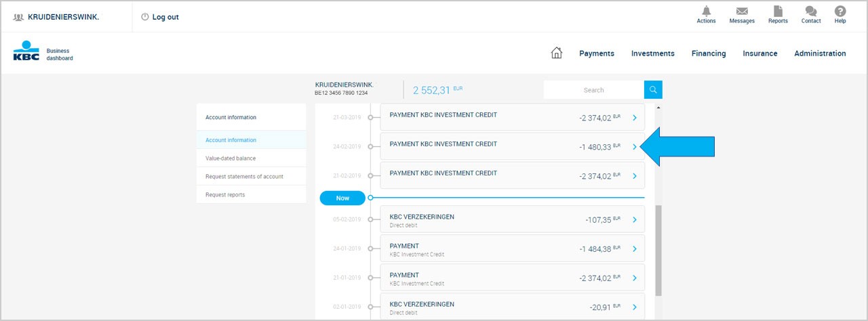
Task: Click the Now timeline button
Action: 342,198
